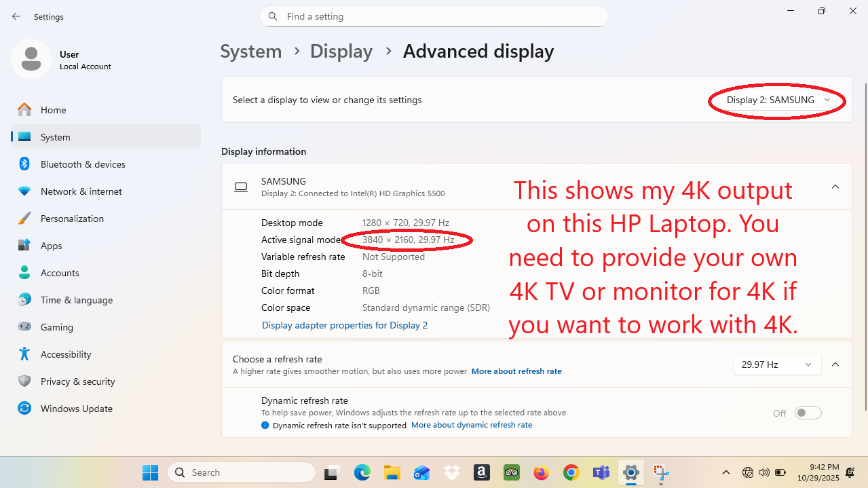Click the Display breadcrumb link

click(341, 52)
